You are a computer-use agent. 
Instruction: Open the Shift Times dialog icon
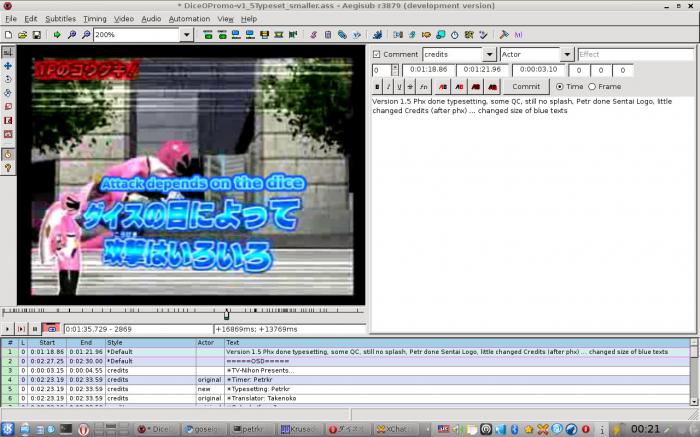[x=398, y=34]
